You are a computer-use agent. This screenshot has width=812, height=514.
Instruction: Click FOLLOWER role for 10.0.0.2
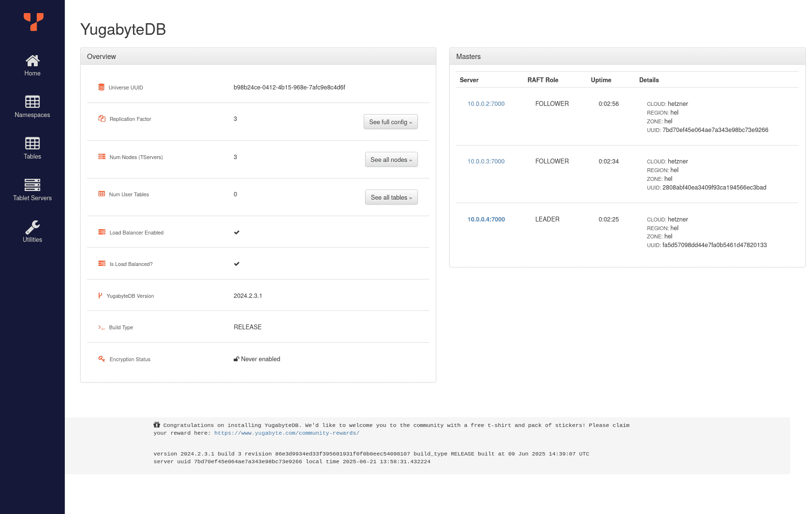pos(552,104)
